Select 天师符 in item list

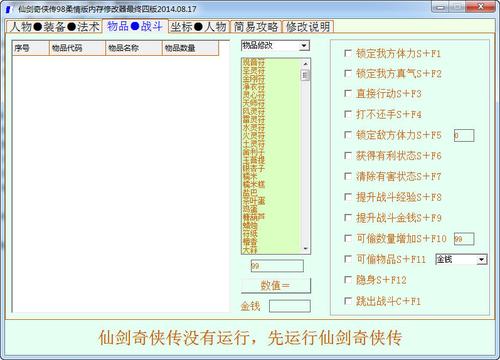coord(254,103)
